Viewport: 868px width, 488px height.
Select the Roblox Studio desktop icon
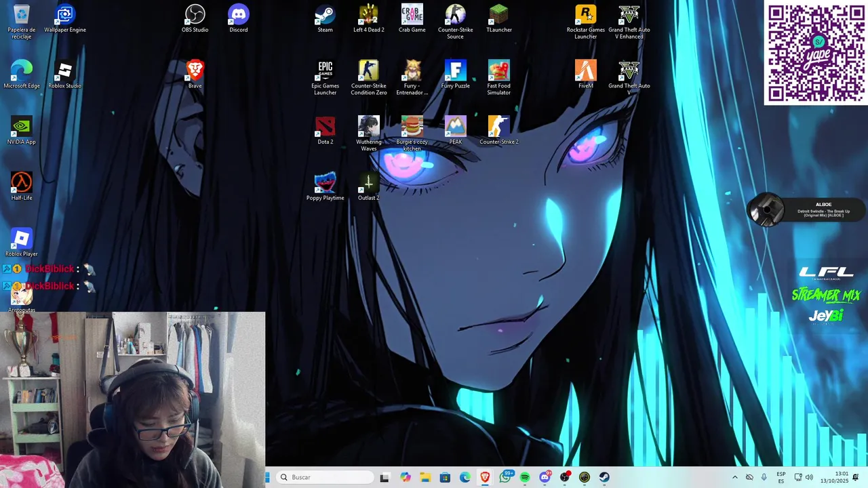click(x=65, y=75)
